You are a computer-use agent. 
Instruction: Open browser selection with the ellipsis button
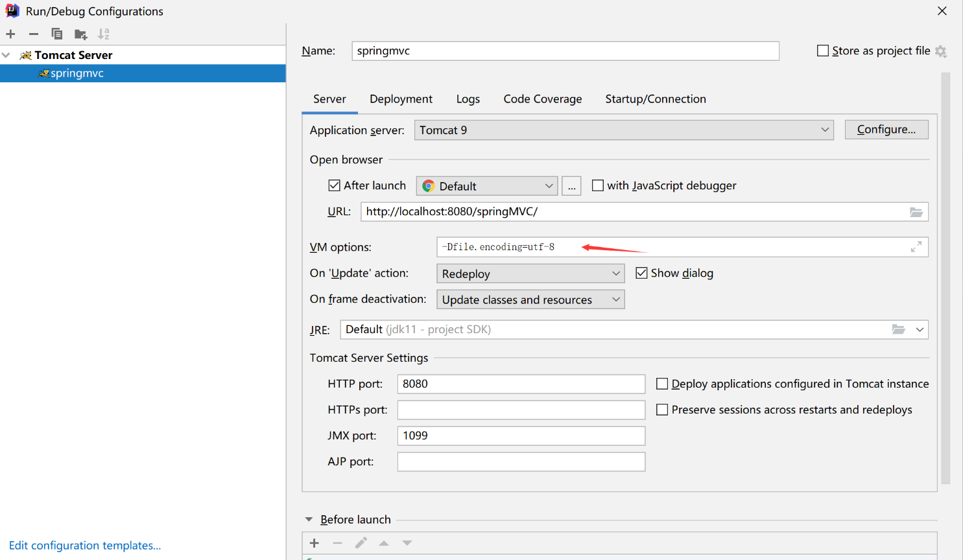pos(571,186)
